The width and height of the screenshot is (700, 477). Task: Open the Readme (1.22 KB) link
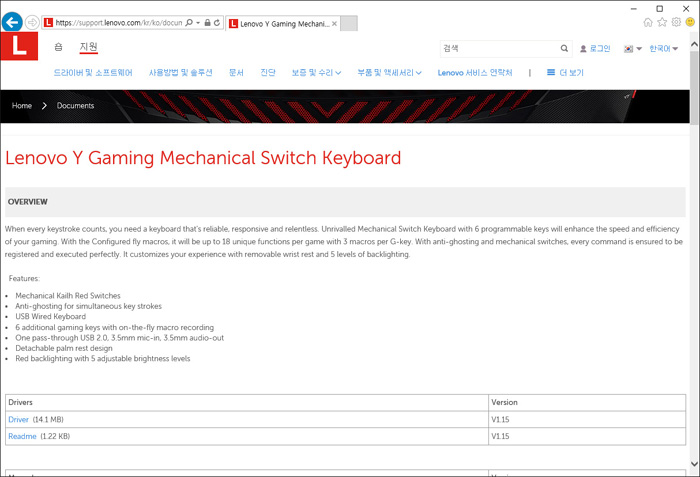tap(22, 436)
